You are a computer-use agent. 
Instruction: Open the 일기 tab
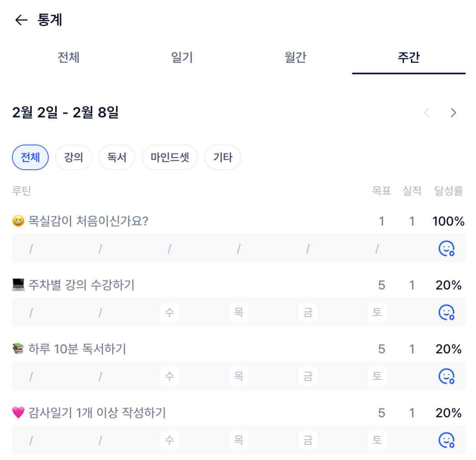[182, 57]
